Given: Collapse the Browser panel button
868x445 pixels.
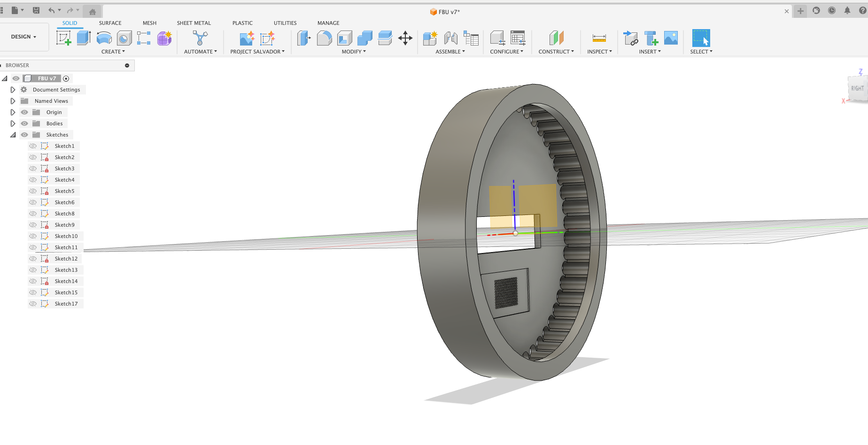Looking at the screenshot, I should pyautogui.click(x=127, y=65).
